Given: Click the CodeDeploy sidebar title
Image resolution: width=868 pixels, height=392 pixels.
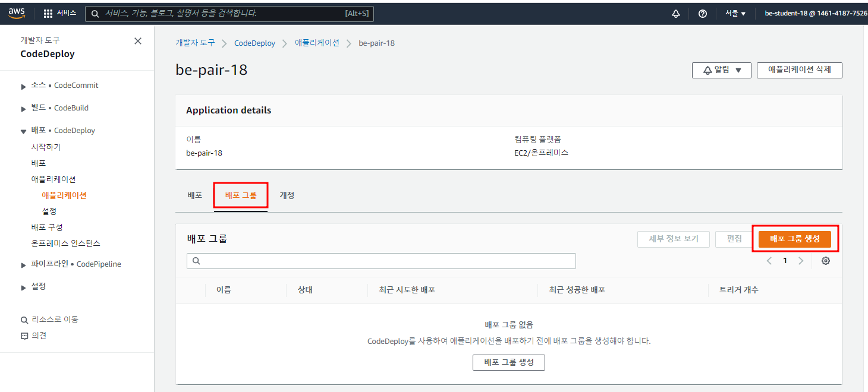Looking at the screenshot, I should click(x=48, y=54).
